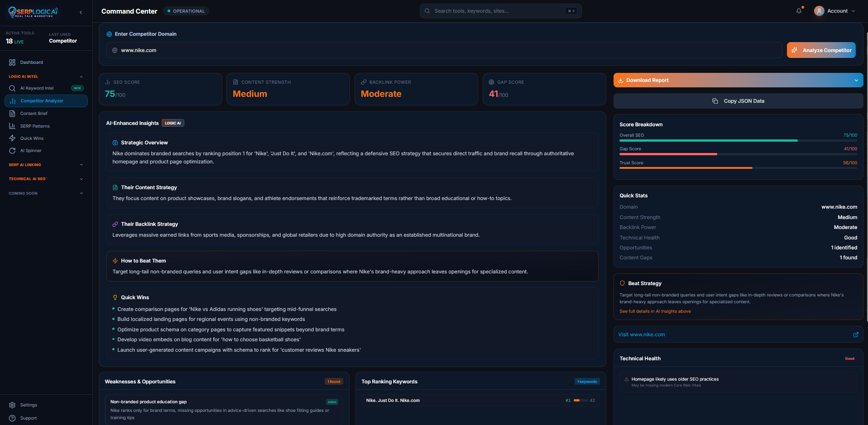Click the Support help icon
Image resolution: width=868 pixels, height=425 pixels.
(12, 418)
